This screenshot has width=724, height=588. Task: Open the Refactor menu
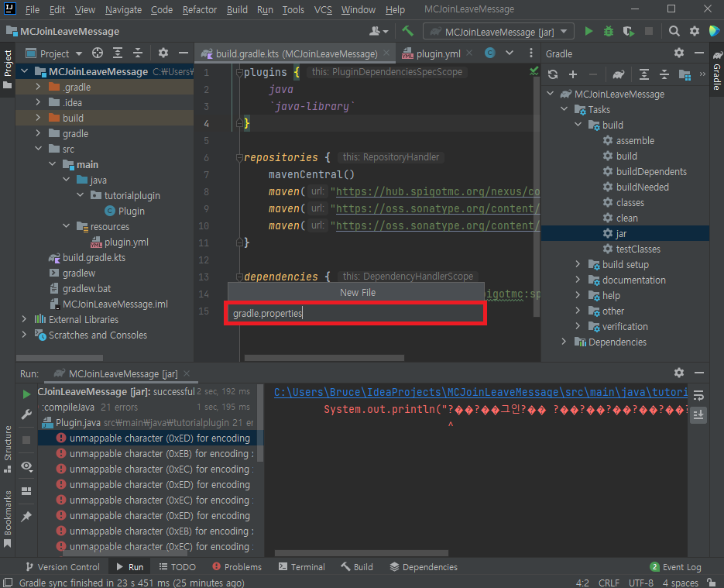pyautogui.click(x=200, y=9)
